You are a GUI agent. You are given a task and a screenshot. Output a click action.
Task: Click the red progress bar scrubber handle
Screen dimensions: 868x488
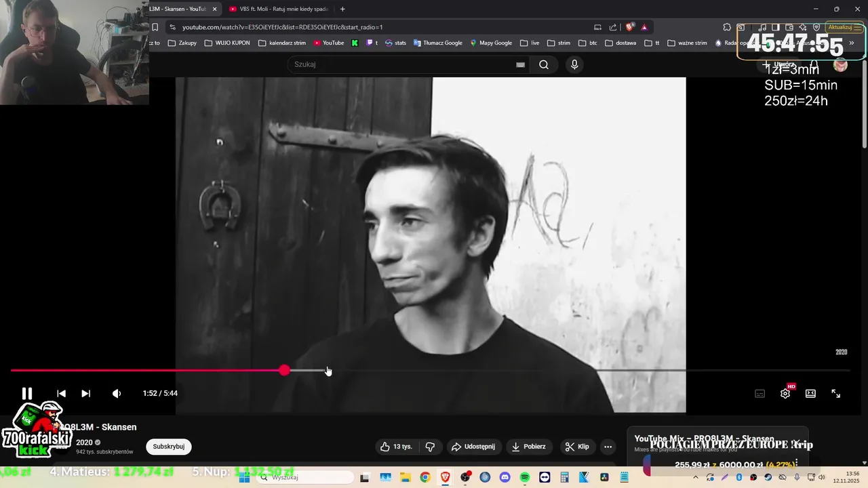tap(284, 370)
